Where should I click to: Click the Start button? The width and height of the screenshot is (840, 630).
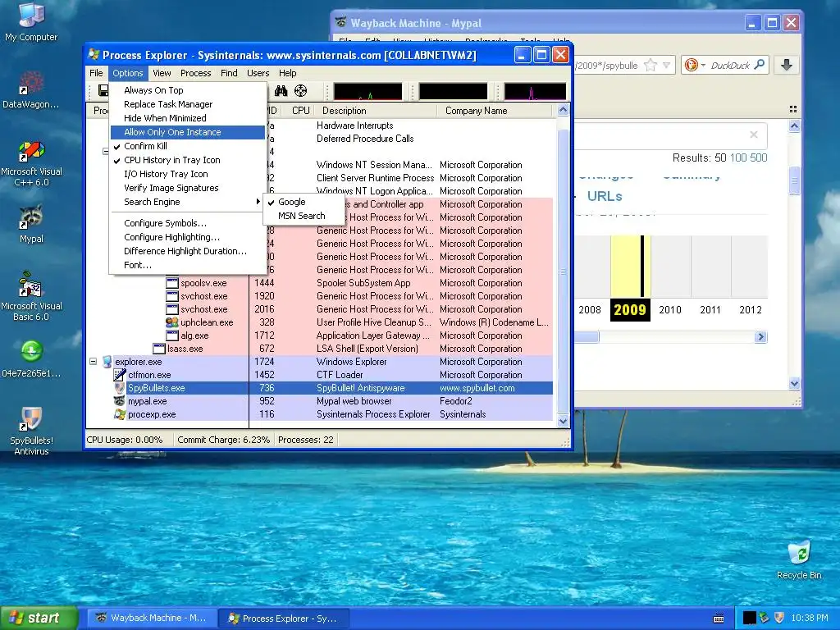pyautogui.click(x=39, y=618)
